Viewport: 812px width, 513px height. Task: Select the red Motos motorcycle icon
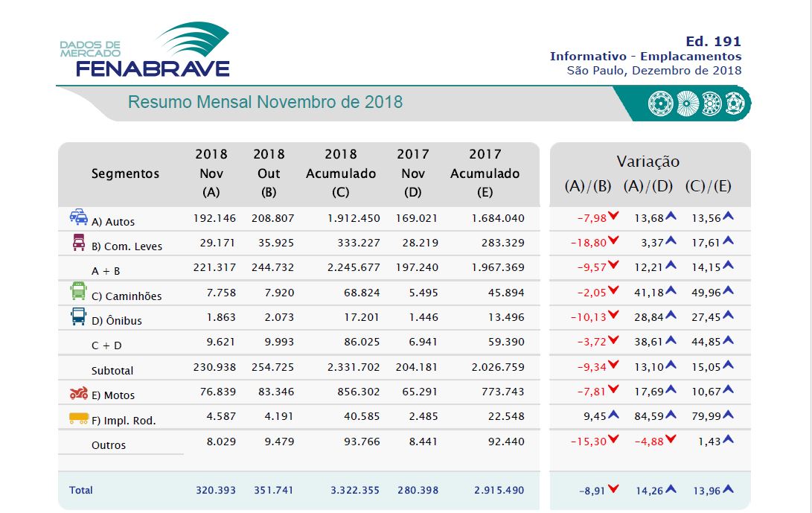[x=78, y=393]
